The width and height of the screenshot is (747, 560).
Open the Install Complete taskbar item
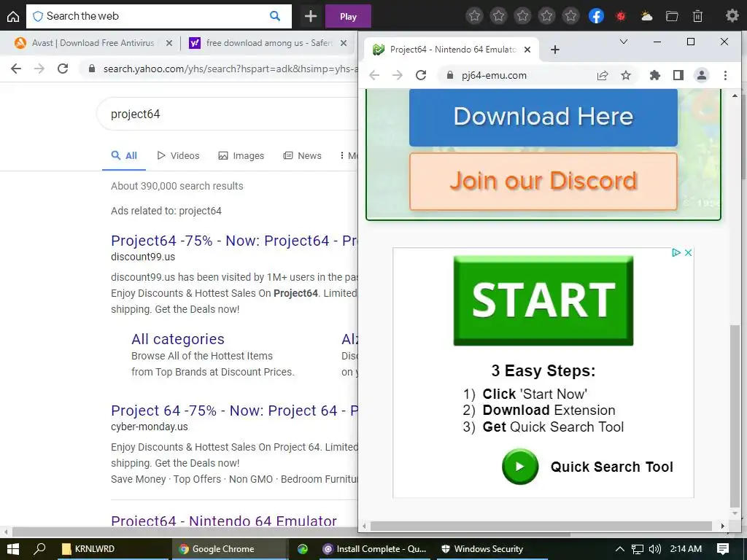click(x=374, y=549)
